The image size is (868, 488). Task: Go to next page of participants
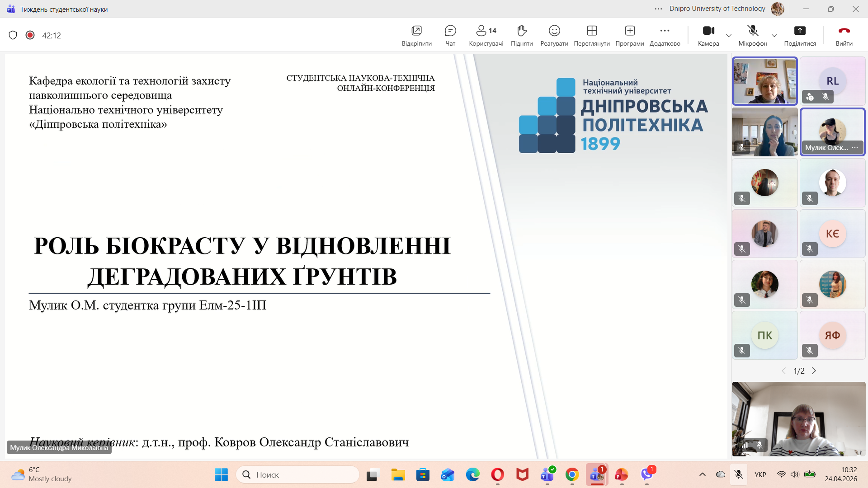click(x=814, y=371)
